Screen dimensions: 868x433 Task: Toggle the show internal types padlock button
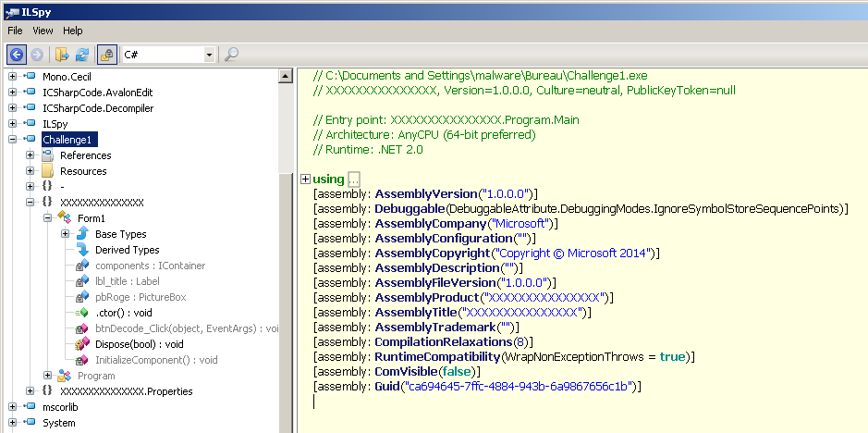click(x=106, y=55)
